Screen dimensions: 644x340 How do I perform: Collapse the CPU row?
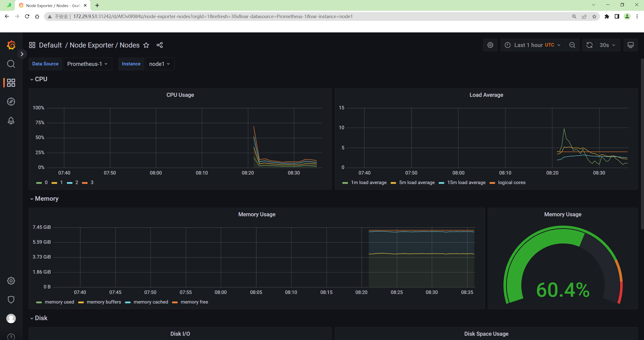[39, 79]
